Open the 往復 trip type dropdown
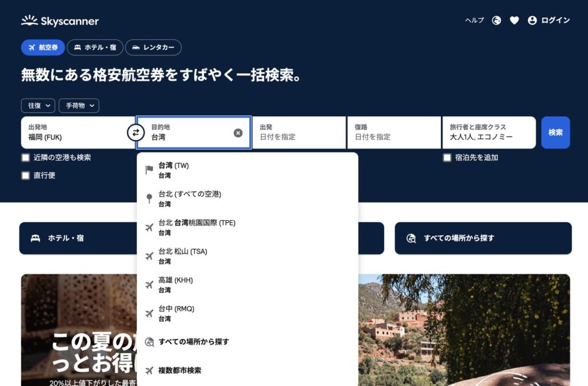The image size is (588, 386). [38, 106]
